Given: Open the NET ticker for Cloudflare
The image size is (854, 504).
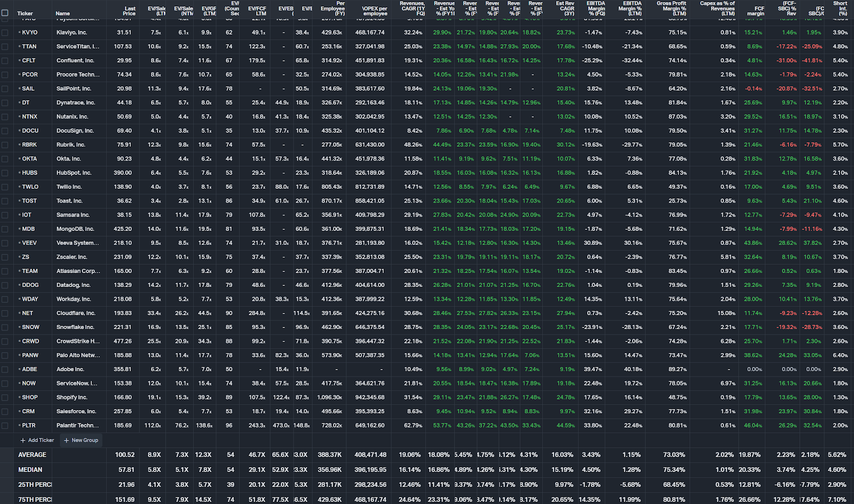Looking at the screenshot, I should pos(28,313).
